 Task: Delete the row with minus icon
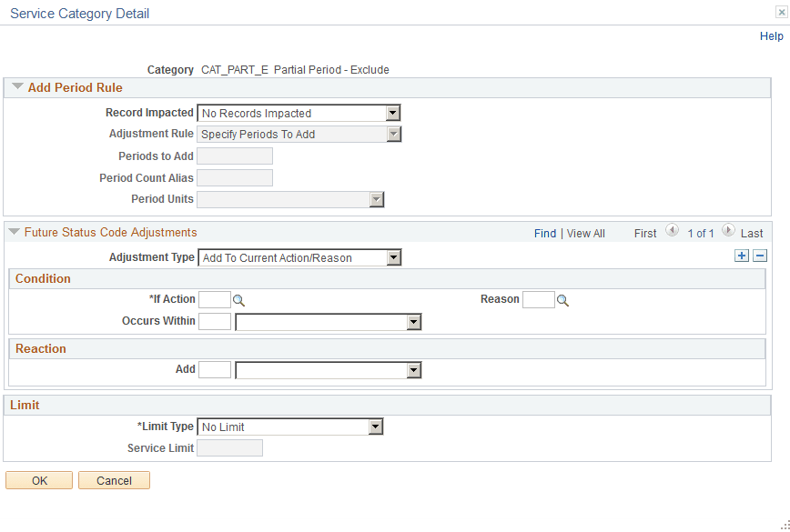(x=760, y=256)
